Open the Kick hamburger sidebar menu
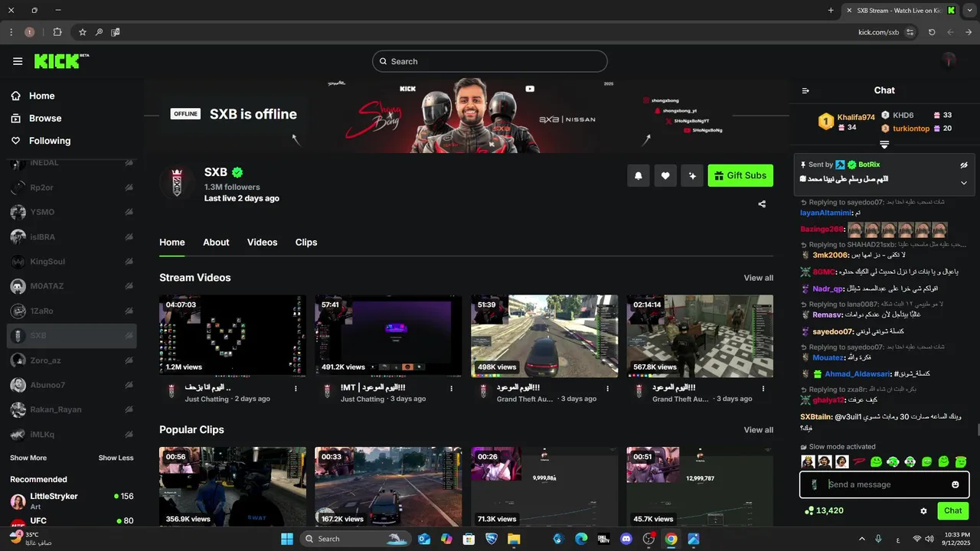The width and height of the screenshot is (980, 551). (18, 61)
